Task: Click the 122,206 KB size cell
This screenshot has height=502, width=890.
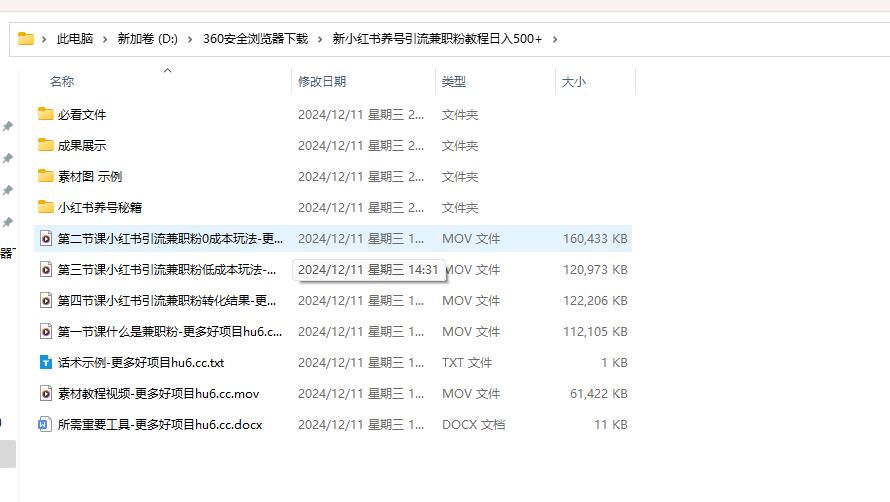Action: [x=595, y=300]
